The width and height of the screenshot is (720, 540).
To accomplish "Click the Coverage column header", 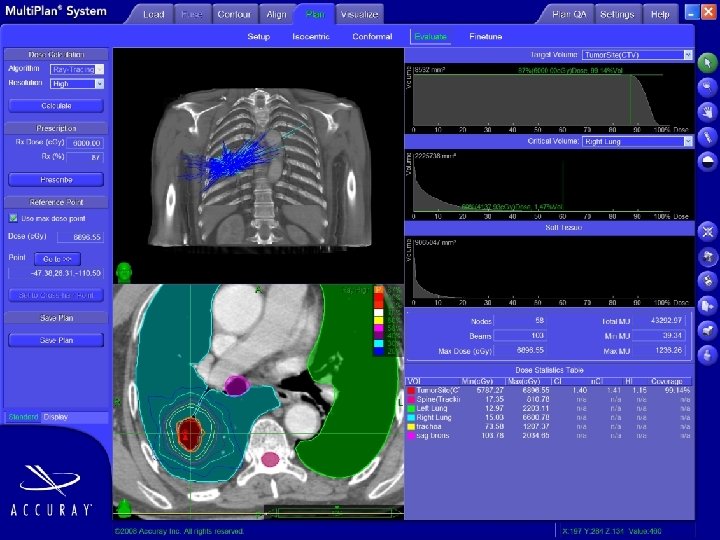I will click(666, 381).
